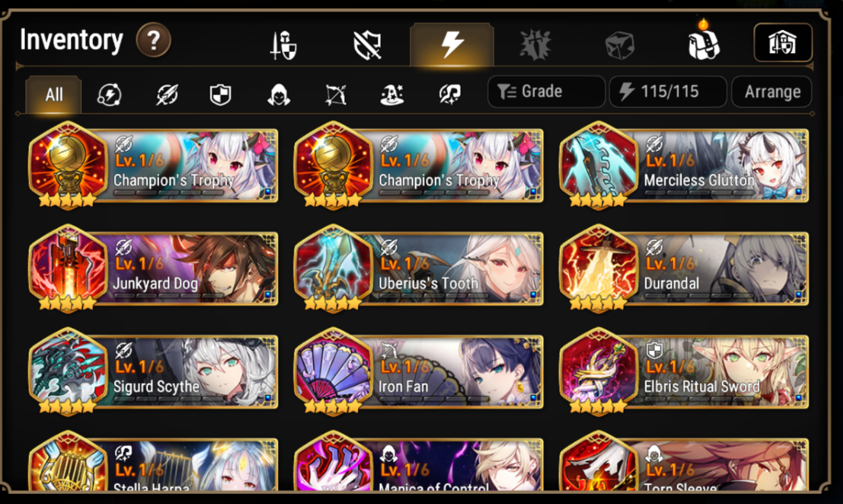Filter by Warrior crossed swords icon
Image resolution: width=843 pixels, height=504 pixels.
(x=167, y=95)
